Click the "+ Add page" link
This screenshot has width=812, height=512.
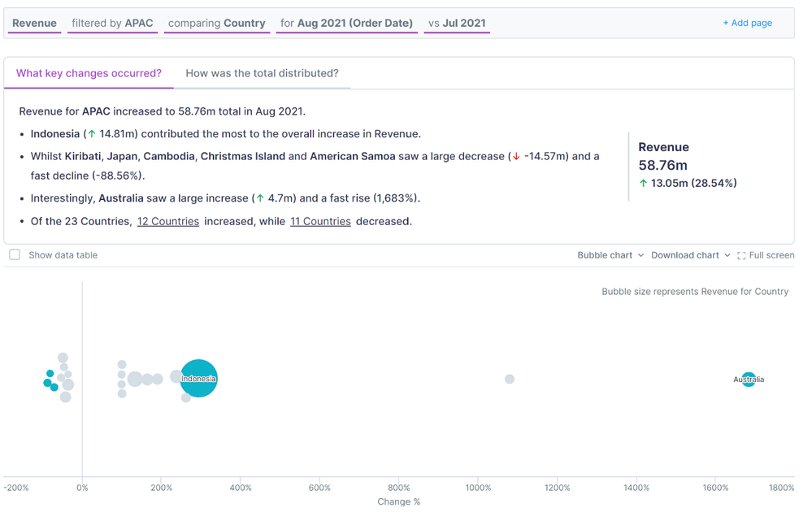pyautogui.click(x=747, y=23)
